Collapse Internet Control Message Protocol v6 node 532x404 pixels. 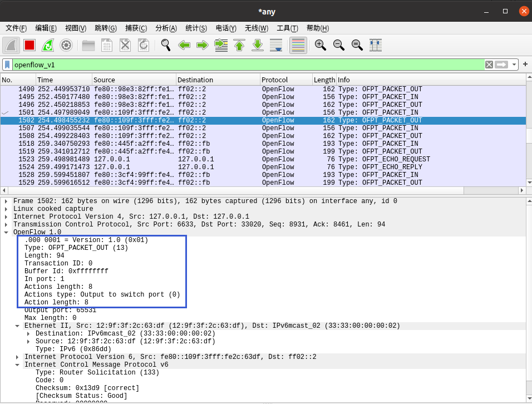click(x=17, y=365)
